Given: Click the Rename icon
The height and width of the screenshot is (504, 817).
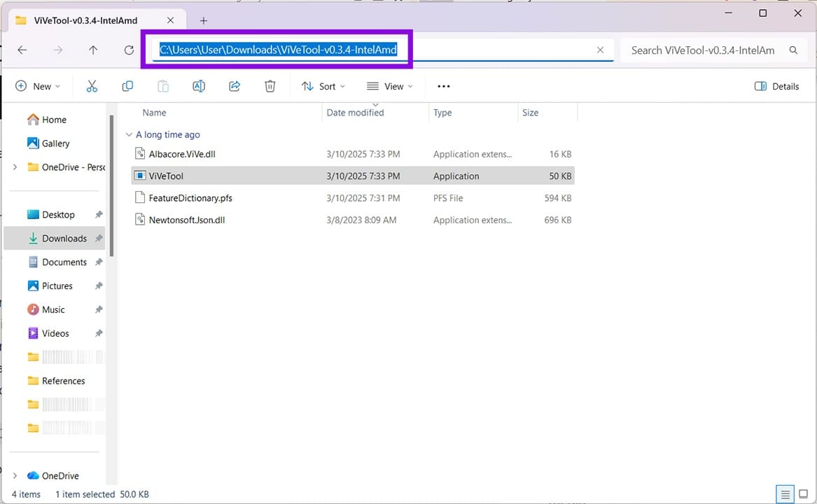Looking at the screenshot, I should [x=199, y=87].
